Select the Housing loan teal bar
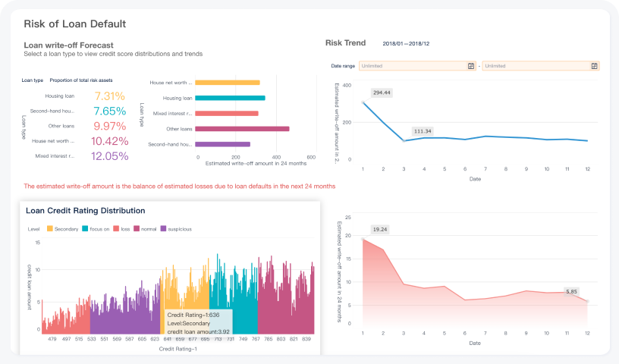619x364 pixels. 230,98
